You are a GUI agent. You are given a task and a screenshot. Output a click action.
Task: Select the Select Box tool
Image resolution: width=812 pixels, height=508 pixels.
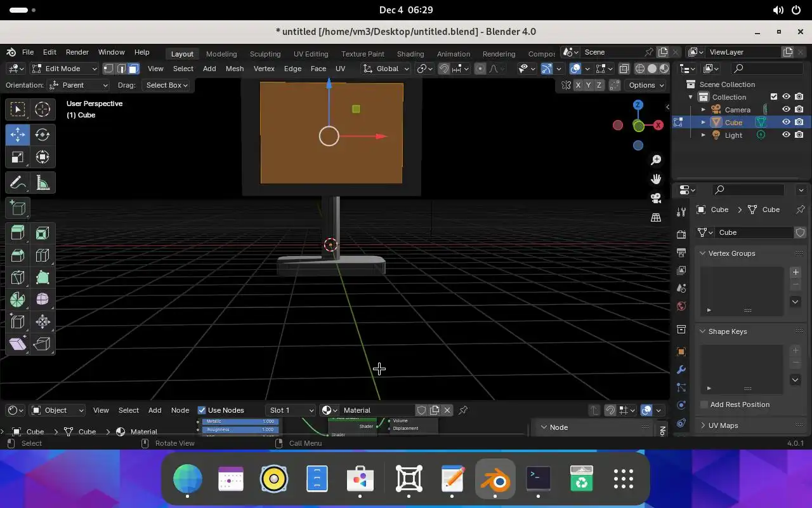(18, 109)
